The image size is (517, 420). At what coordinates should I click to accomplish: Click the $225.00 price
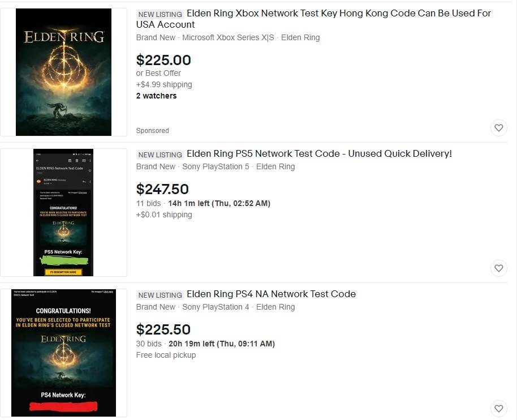point(163,60)
